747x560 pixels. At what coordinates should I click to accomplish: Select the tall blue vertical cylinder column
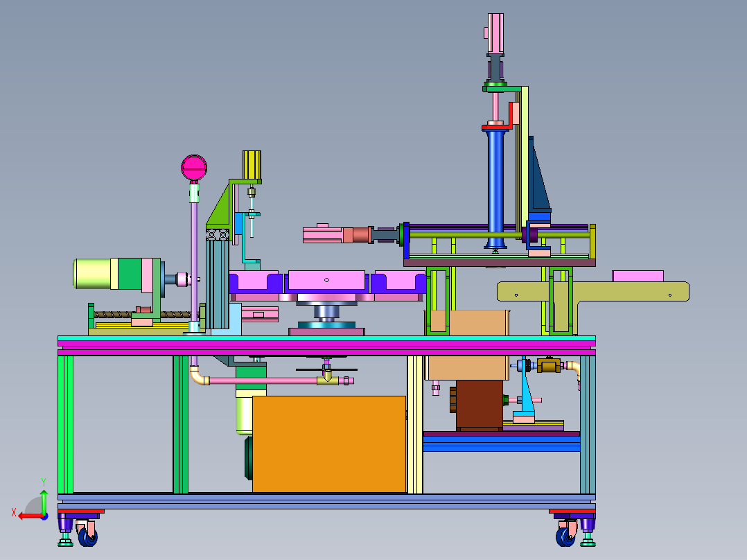coord(495,189)
